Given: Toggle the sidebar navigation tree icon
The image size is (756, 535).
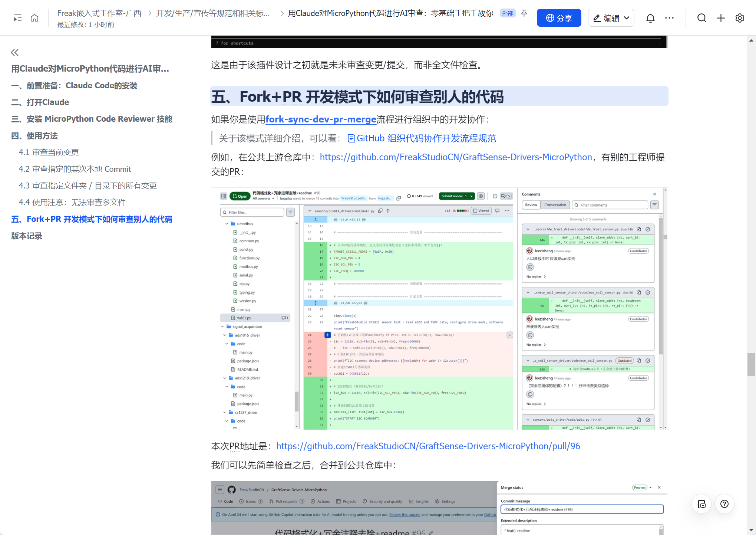Looking at the screenshot, I should pyautogui.click(x=17, y=18).
